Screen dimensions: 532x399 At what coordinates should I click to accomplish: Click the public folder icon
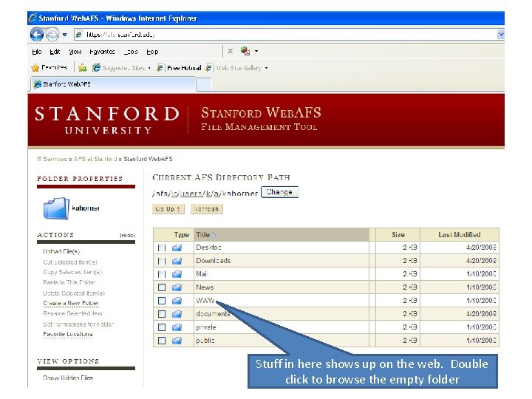(177, 341)
